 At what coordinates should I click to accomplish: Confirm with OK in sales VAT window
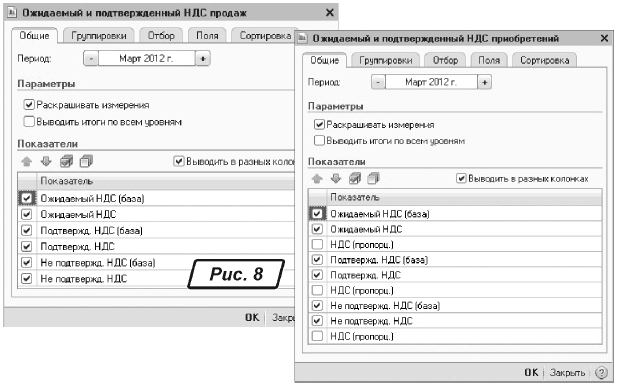252,317
